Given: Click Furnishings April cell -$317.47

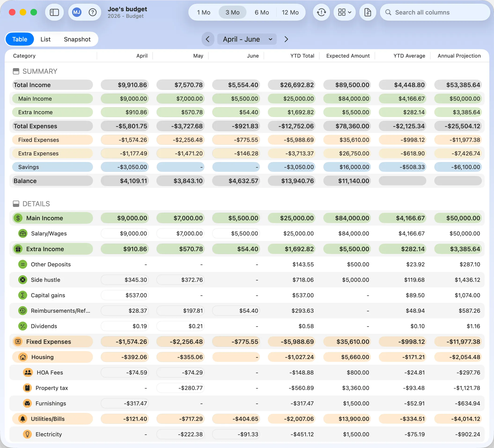Looking at the screenshot, I should pos(125,403).
